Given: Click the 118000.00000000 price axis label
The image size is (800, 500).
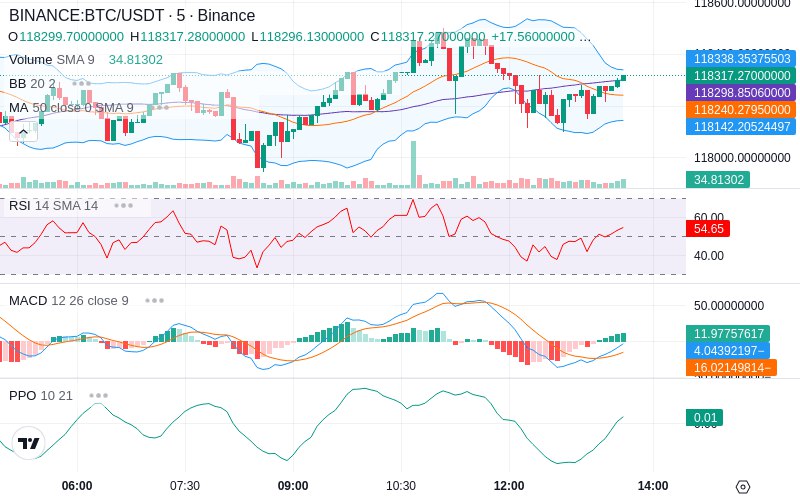Looking at the screenshot, I should [742, 158].
